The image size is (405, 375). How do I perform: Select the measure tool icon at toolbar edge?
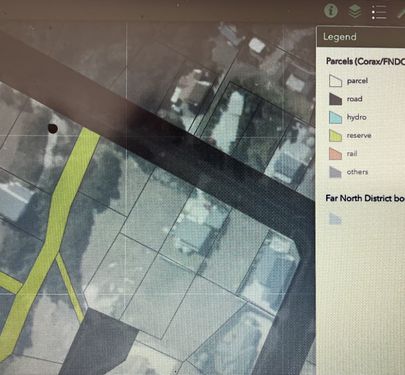pyautogui.click(x=401, y=13)
